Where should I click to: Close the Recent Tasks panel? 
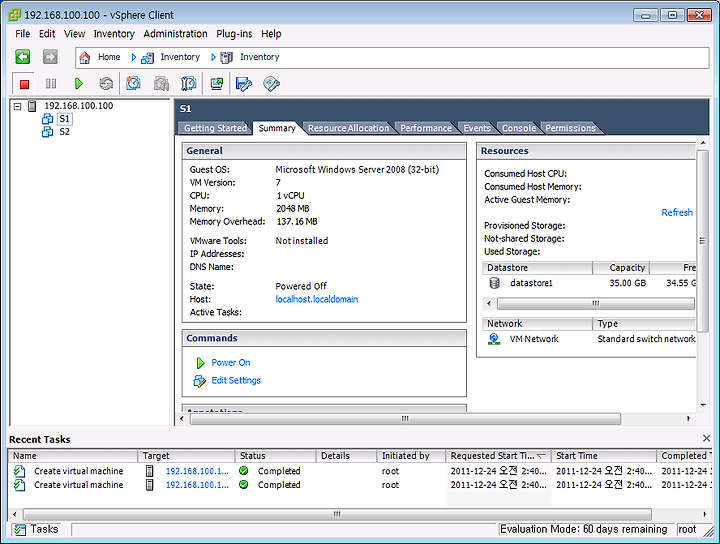[706, 438]
